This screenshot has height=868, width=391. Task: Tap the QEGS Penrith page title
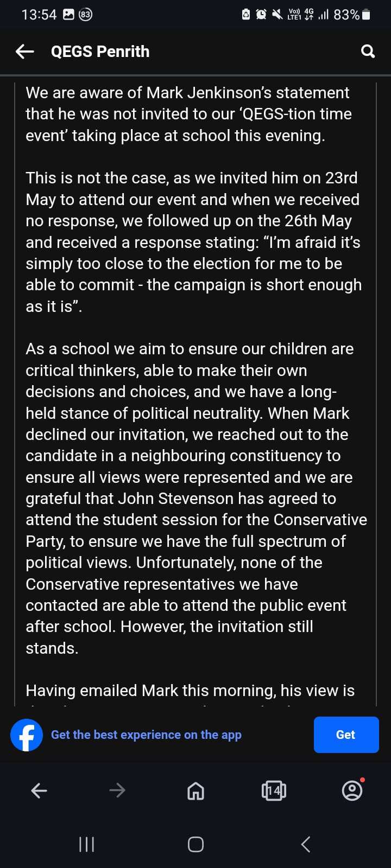tap(100, 52)
